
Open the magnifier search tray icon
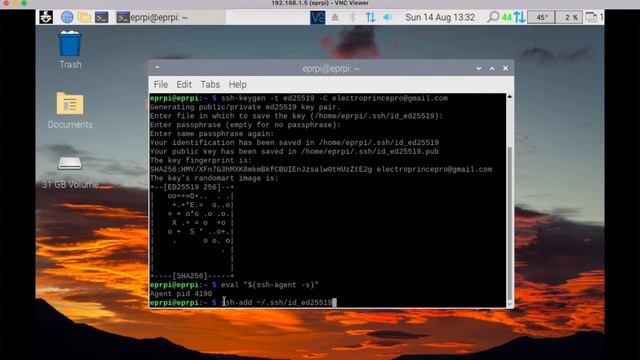[x=493, y=17]
